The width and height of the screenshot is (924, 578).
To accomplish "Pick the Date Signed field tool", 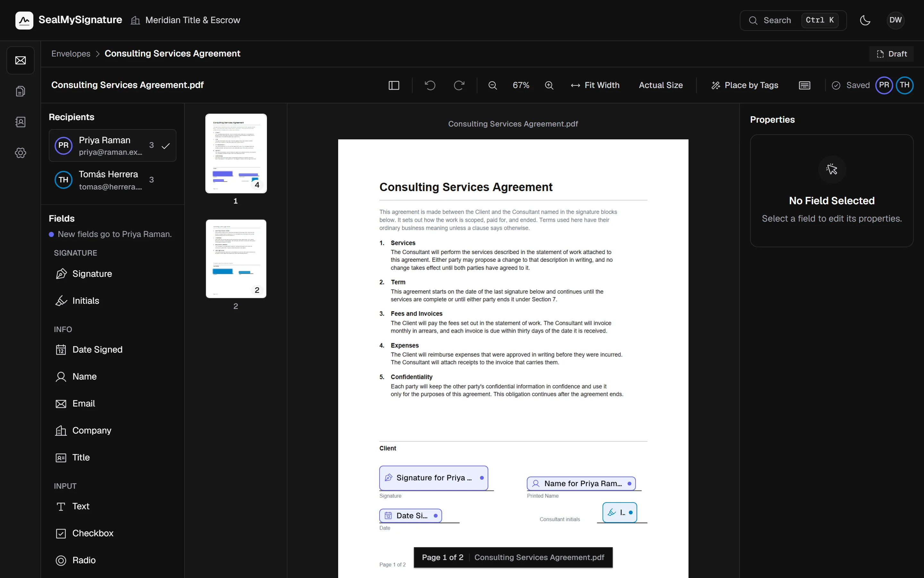I will 113,349.
